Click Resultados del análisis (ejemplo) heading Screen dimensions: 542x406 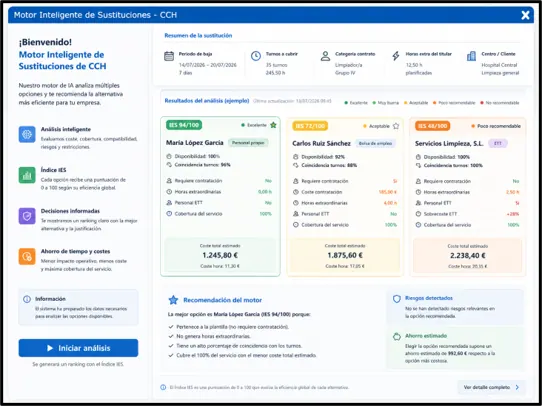tap(207, 101)
